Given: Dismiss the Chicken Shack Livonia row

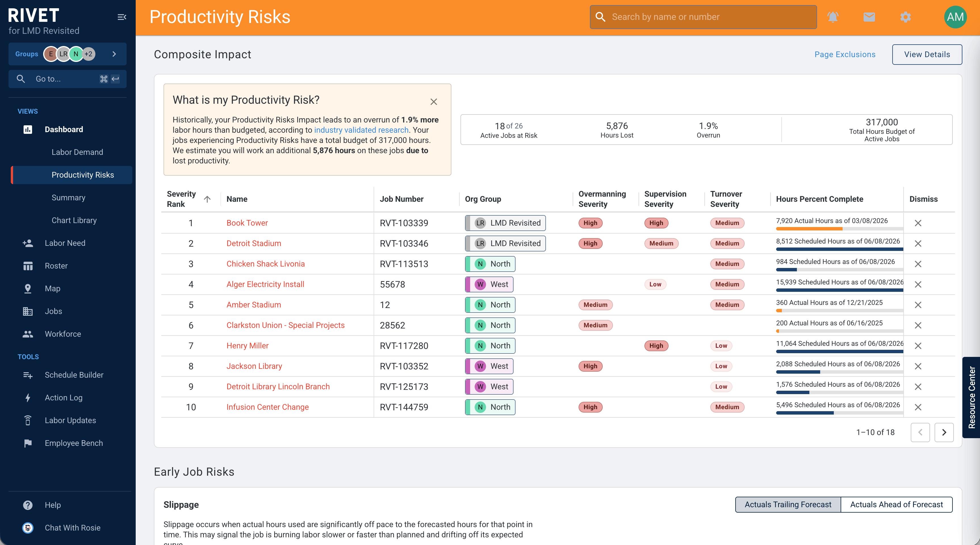Looking at the screenshot, I should tap(918, 264).
